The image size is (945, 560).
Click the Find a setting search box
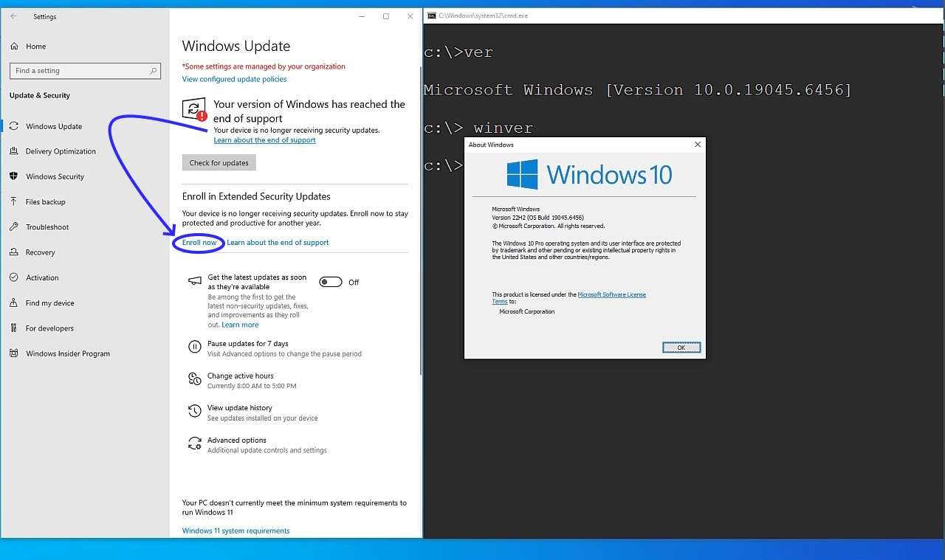point(85,71)
